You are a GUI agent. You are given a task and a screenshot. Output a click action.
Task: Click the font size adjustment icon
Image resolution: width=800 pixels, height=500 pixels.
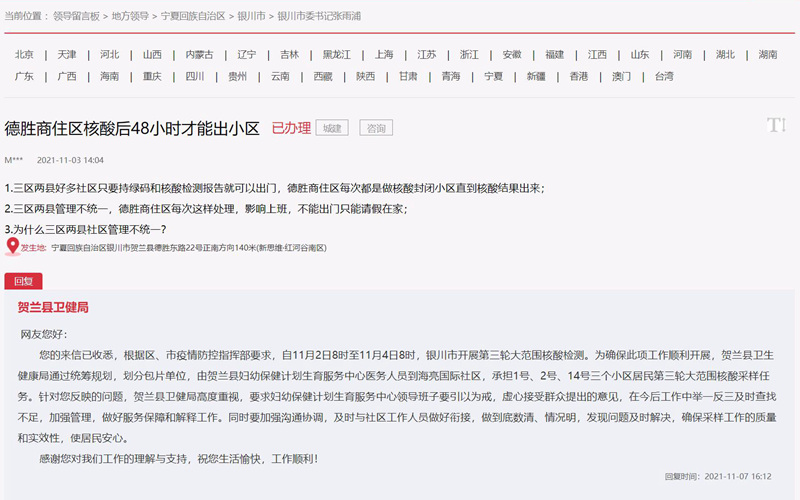776,125
